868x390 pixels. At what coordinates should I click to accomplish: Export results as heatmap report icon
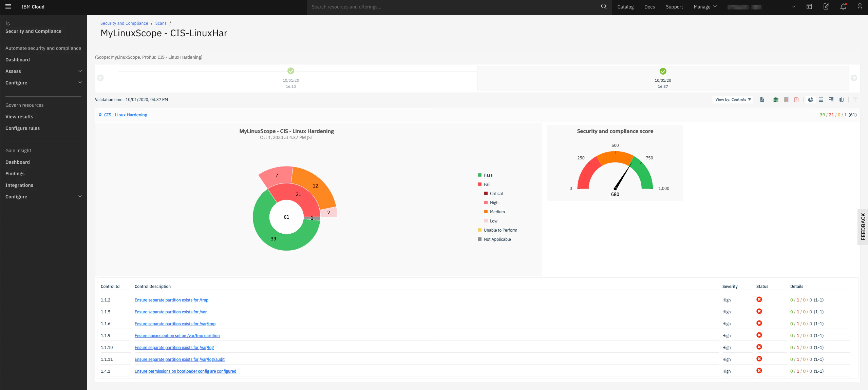pyautogui.click(x=786, y=100)
